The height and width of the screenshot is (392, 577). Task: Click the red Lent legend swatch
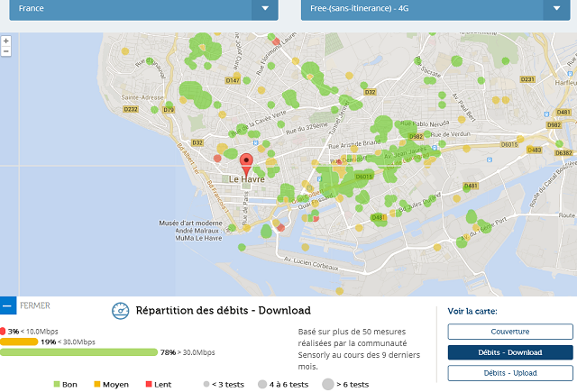pos(149,384)
